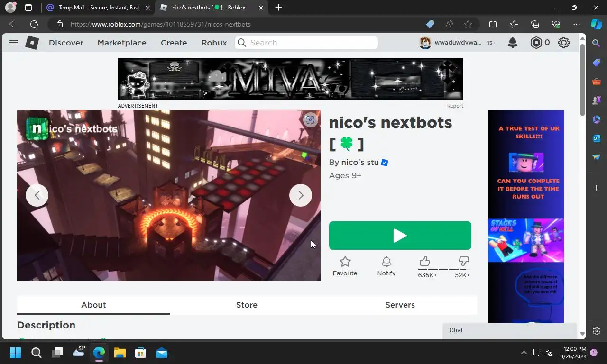Add this page to browser favorites
The width and height of the screenshot is (607, 364).
point(468,24)
